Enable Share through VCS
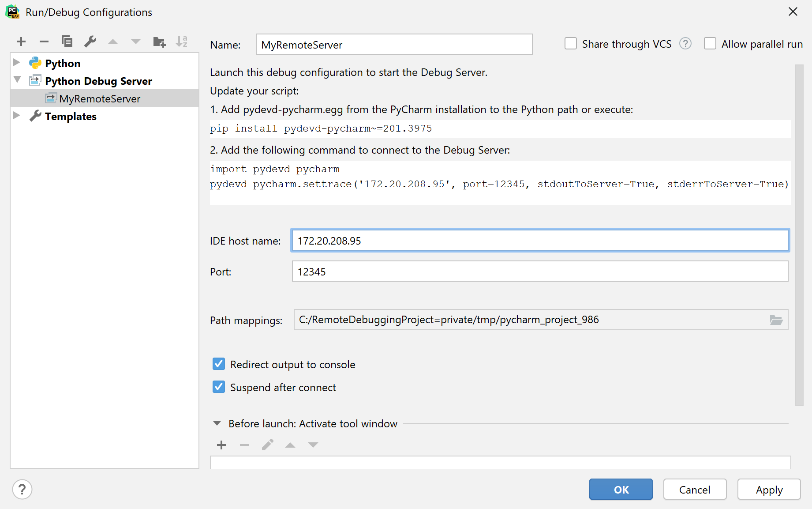The width and height of the screenshot is (812, 509). (x=571, y=43)
